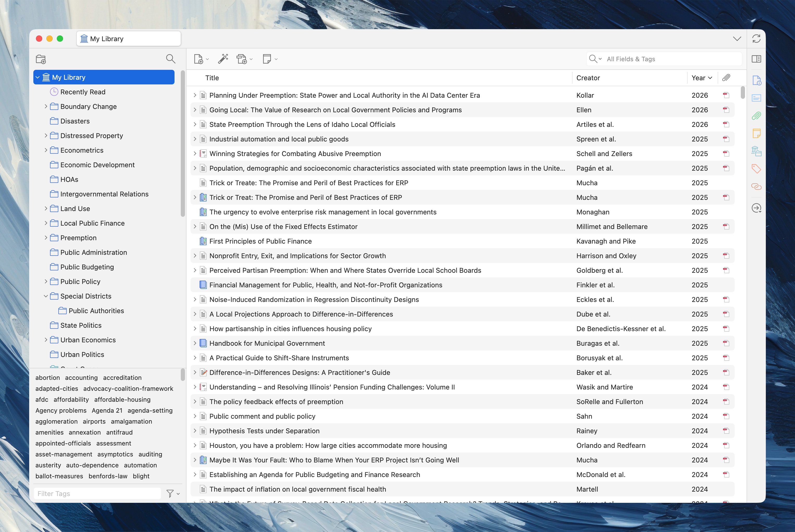
Task: Open New Item dropdown arrow
Action: click(207, 59)
